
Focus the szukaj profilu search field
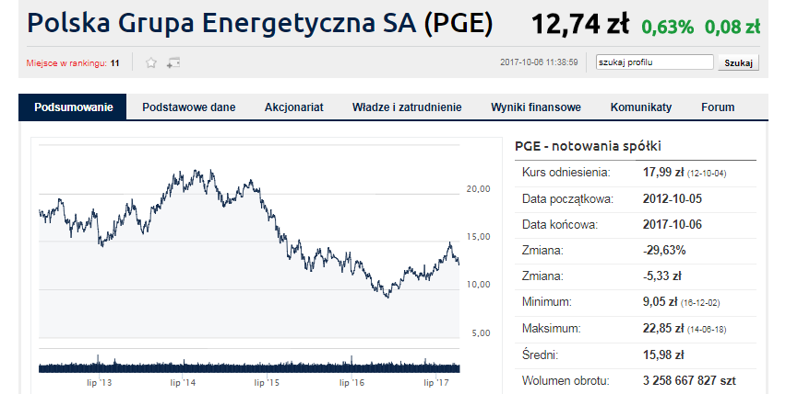coord(654,62)
